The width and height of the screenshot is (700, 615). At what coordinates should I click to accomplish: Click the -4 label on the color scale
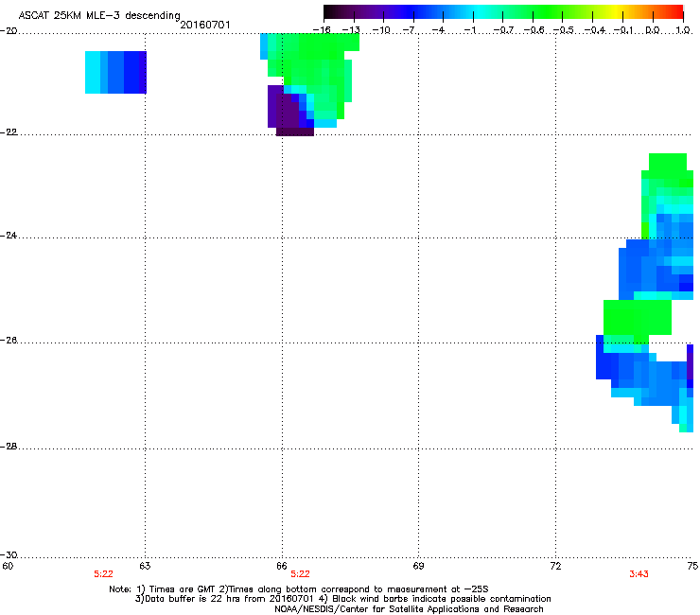coord(439,30)
